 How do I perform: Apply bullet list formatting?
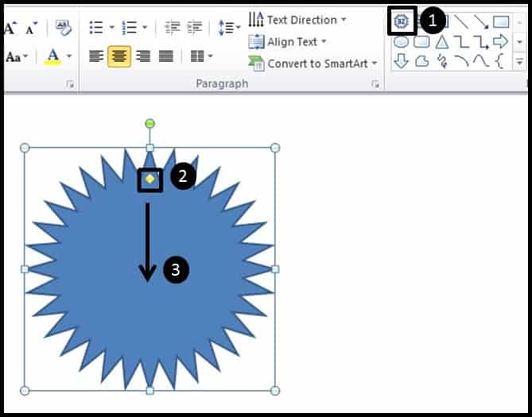coord(96,28)
